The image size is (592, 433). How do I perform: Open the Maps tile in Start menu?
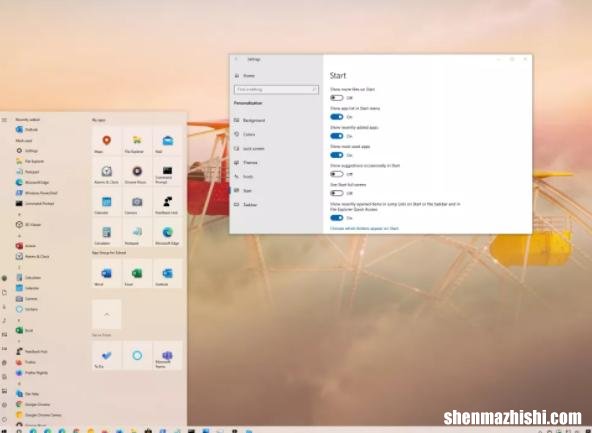106,141
